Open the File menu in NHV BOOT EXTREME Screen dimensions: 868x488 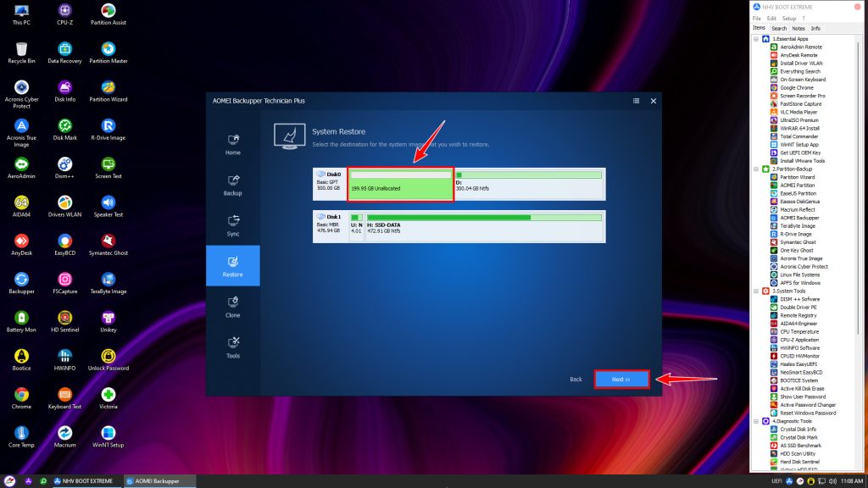coord(757,19)
